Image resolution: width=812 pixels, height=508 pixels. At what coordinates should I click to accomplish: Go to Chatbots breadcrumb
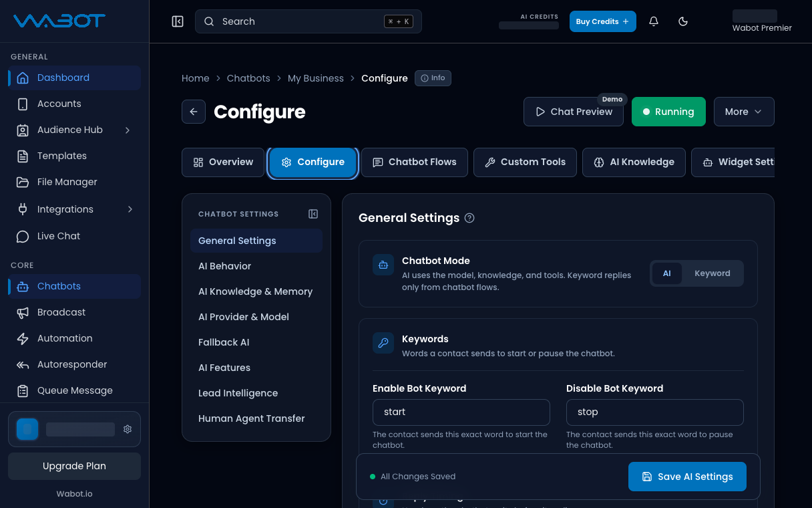248,78
